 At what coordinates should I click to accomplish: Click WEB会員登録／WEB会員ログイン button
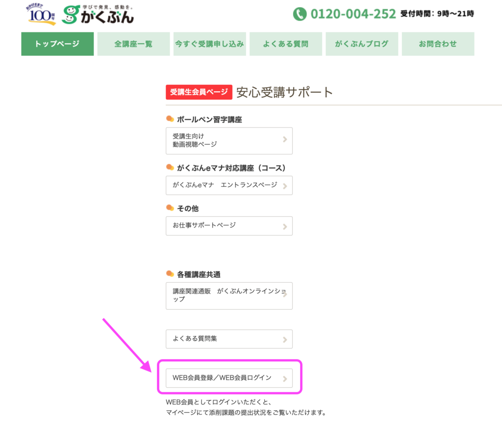(x=222, y=378)
